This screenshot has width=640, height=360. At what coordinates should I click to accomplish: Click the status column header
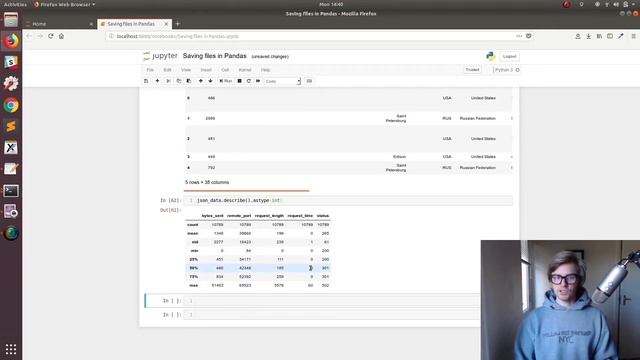point(322,216)
